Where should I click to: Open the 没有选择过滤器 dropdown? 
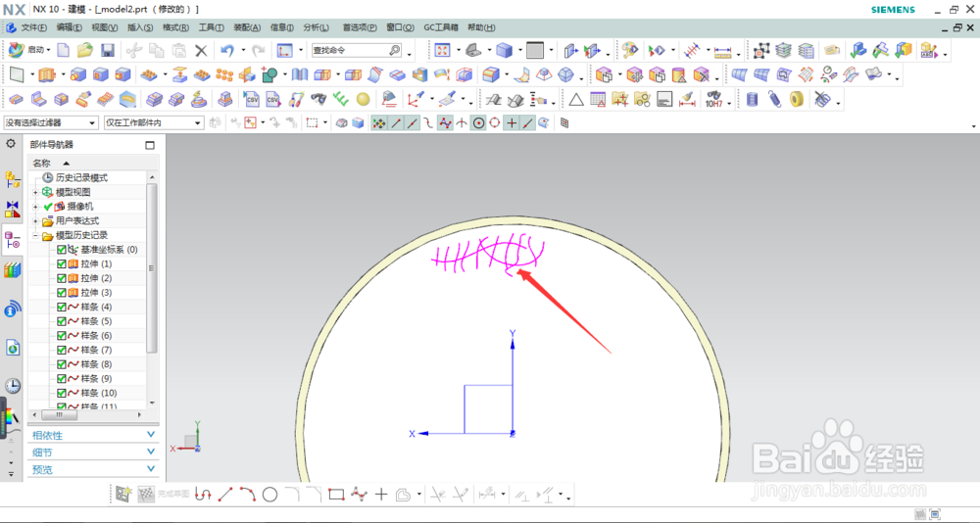[51, 123]
